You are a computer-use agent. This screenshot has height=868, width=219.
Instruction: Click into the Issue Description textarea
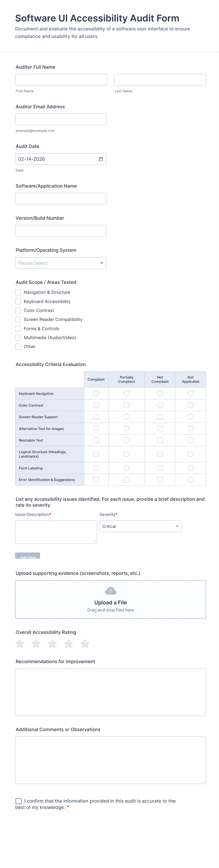click(56, 532)
